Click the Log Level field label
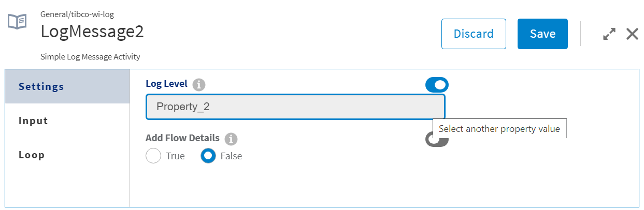Screen dimensions: 644x210 (x=166, y=84)
